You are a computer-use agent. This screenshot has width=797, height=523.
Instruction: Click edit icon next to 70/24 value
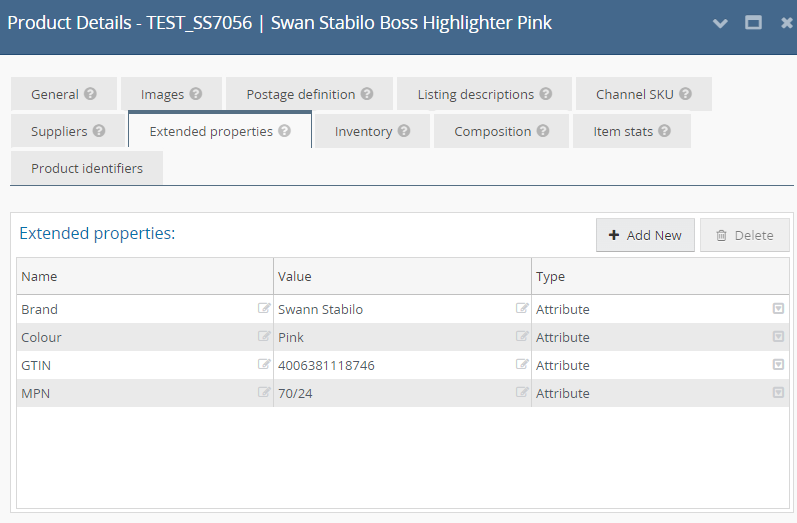coord(522,393)
